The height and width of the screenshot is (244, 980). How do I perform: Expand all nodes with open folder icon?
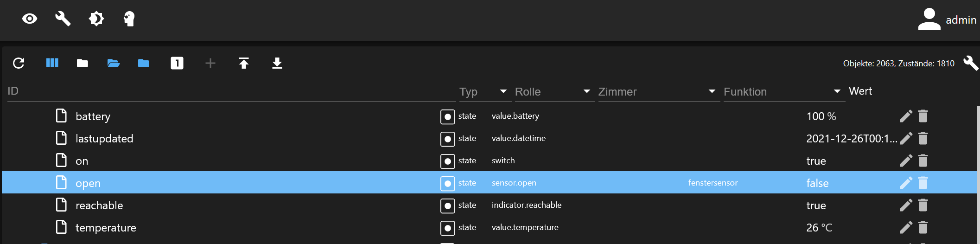[114, 63]
